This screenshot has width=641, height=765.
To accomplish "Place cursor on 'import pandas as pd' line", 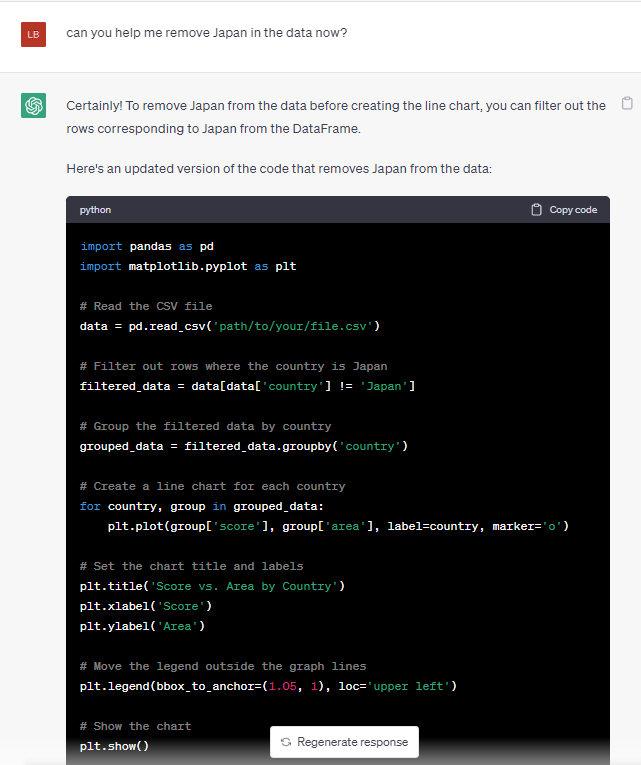I will [146, 246].
